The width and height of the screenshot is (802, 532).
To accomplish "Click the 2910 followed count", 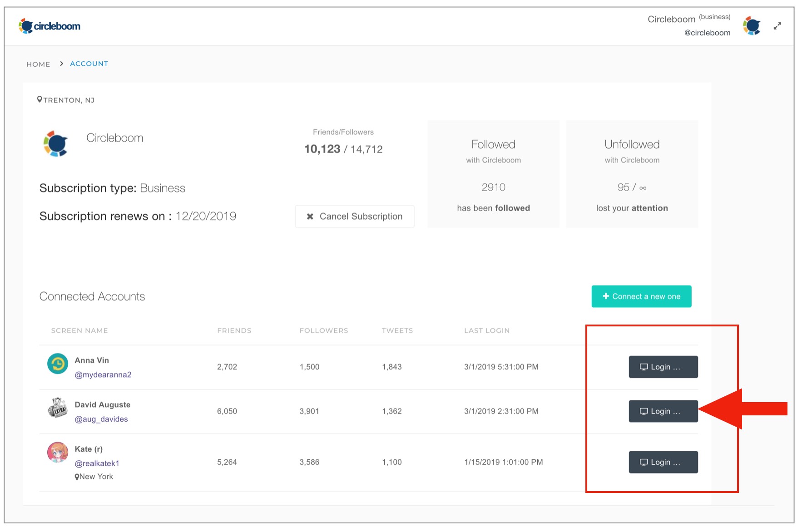I will coord(493,187).
